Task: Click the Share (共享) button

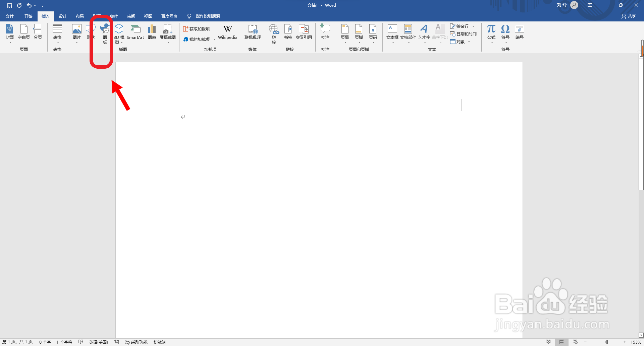Action: 629,16
